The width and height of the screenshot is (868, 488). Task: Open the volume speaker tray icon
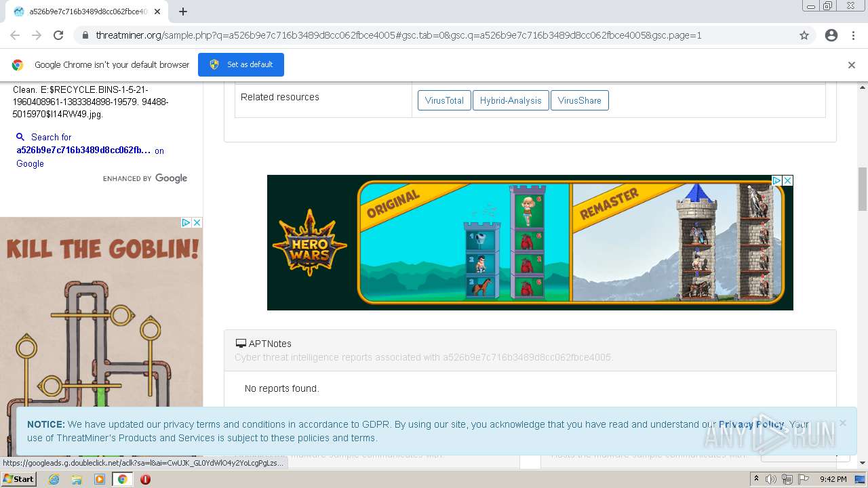(x=771, y=479)
